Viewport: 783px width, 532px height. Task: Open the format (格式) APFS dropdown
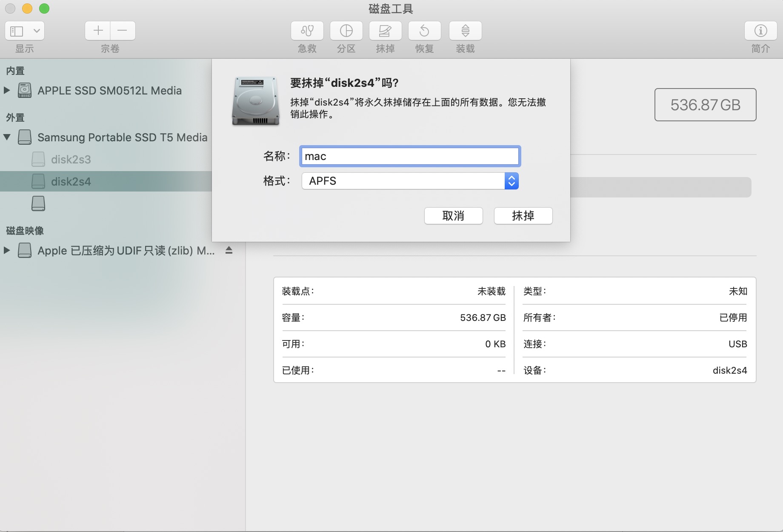[x=410, y=181]
